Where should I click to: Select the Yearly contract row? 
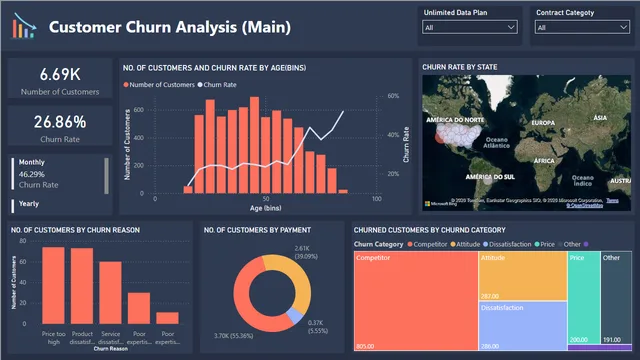point(57,205)
